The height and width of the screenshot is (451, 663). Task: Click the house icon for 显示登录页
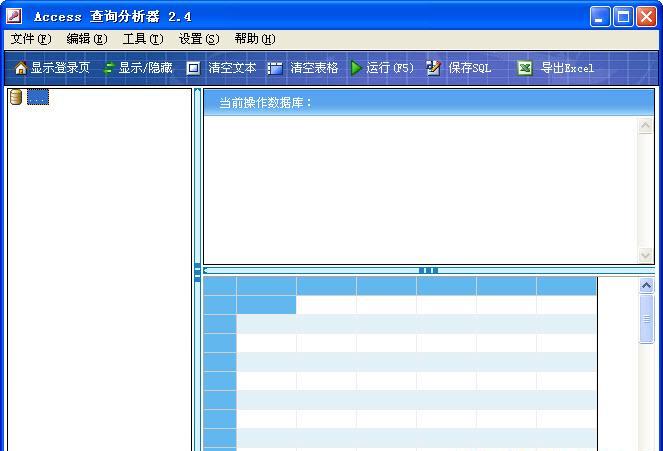(x=20, y=68)
